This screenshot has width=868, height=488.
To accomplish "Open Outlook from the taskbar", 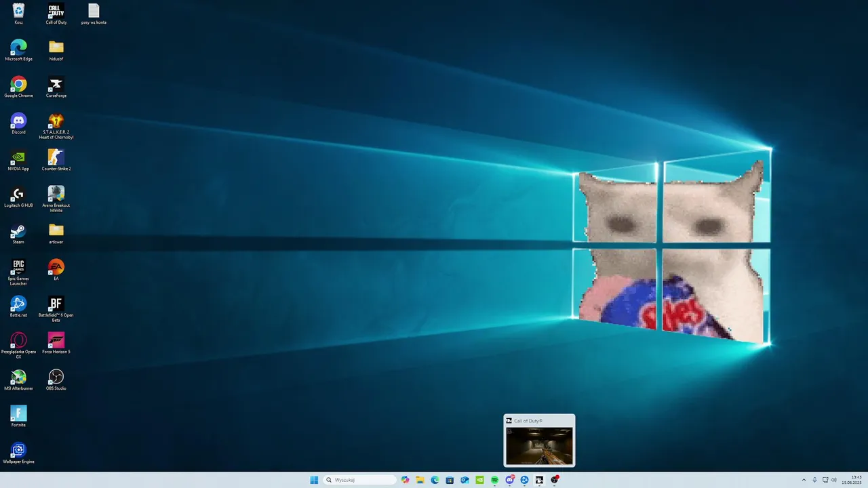I will point(465,480).
